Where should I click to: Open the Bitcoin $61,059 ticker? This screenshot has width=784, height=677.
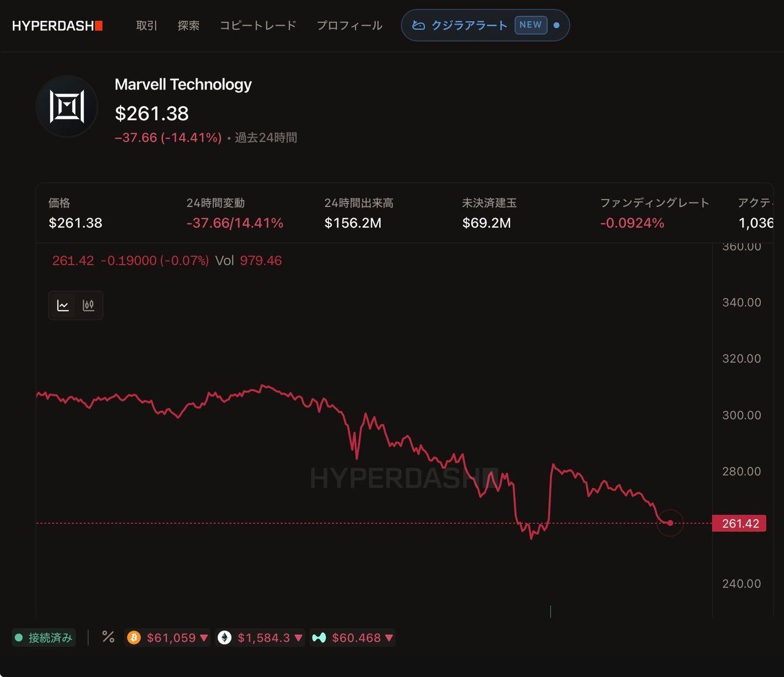tap(168, 638)
